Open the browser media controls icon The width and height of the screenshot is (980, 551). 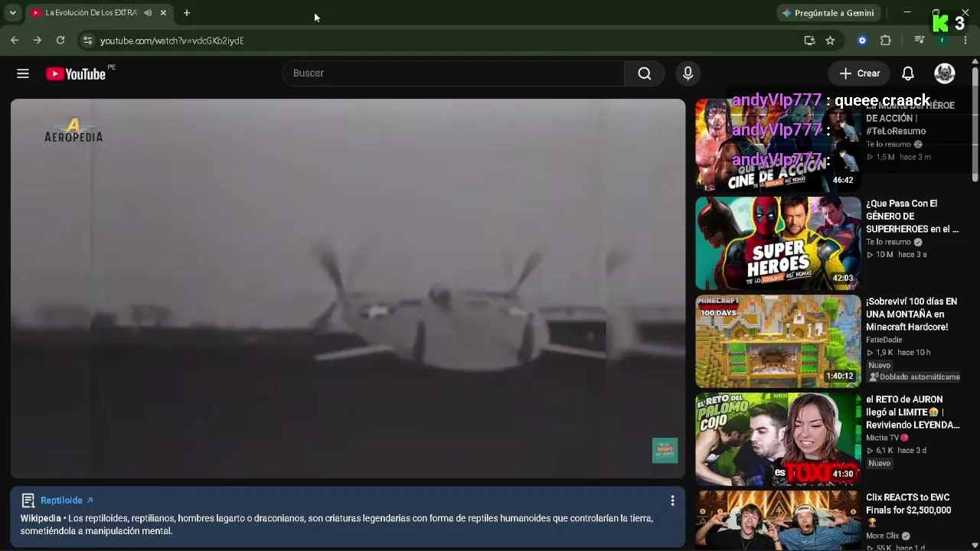tap(920, 41)
